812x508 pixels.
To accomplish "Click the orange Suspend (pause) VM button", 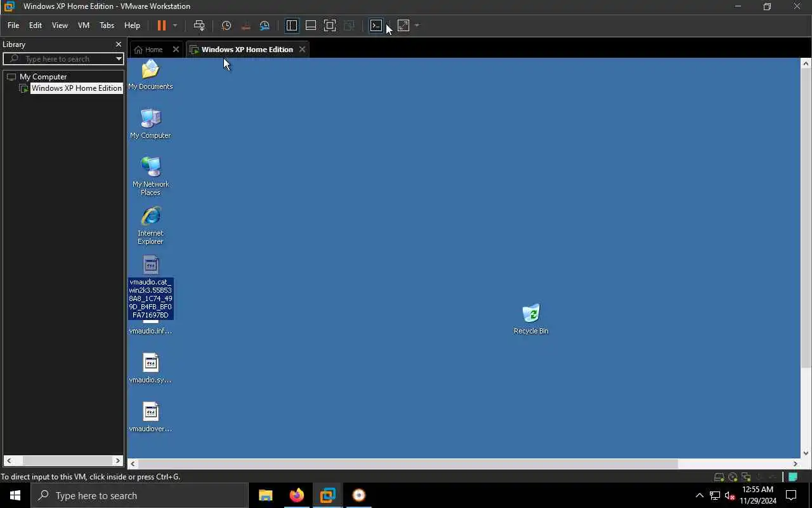I will coord(161,25).
